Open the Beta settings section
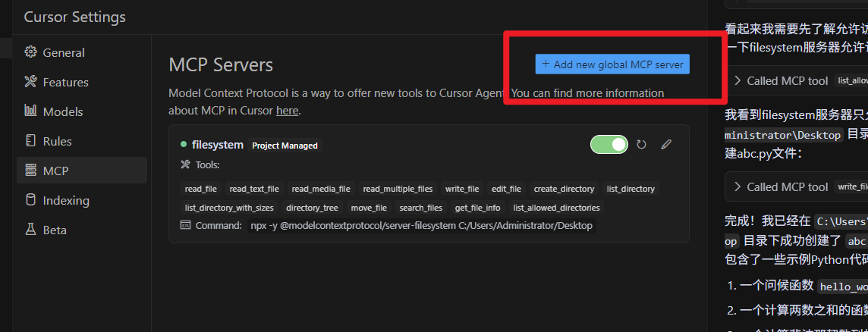The width and height of the screenshot is (868, 332). tap(82, 230)
